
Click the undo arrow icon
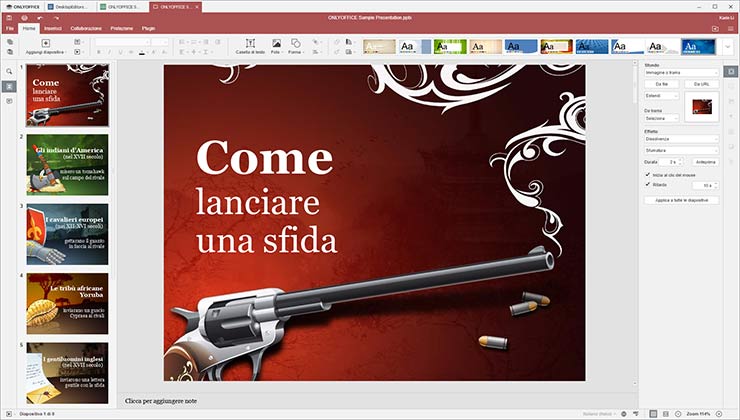(x=40, y=18)
